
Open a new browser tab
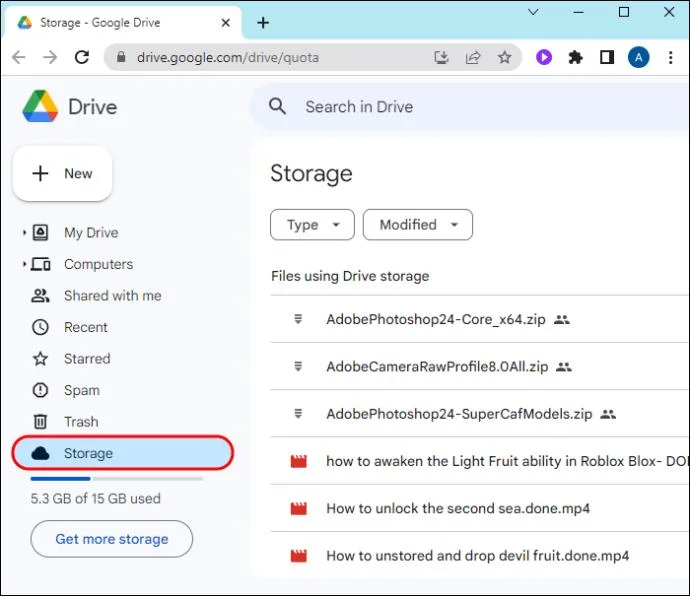[263, 23]
